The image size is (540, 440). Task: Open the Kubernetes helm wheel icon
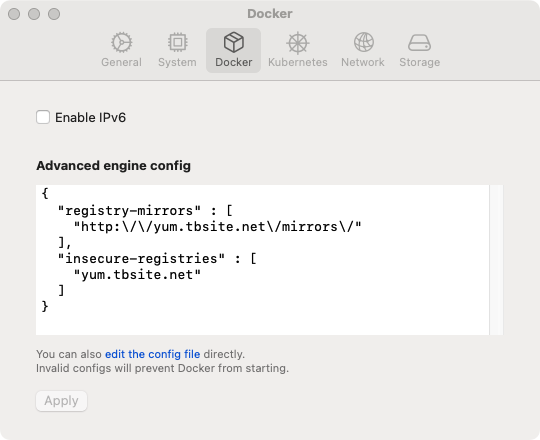coord(298,43)
